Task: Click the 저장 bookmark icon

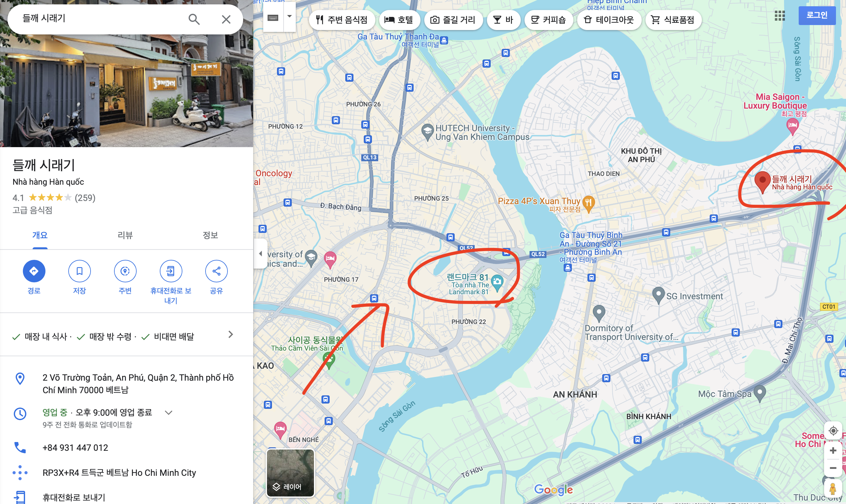Action: pos(79,271)
